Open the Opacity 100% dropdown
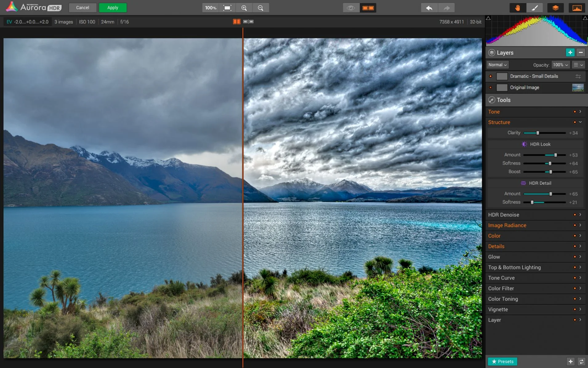 coord(560,65)
